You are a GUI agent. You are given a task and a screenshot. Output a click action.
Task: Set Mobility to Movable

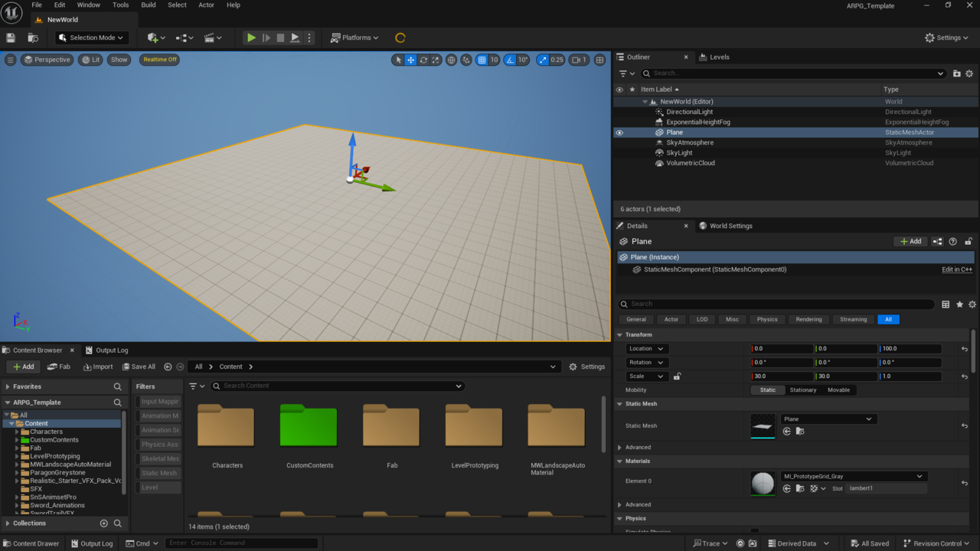(838, 390)
